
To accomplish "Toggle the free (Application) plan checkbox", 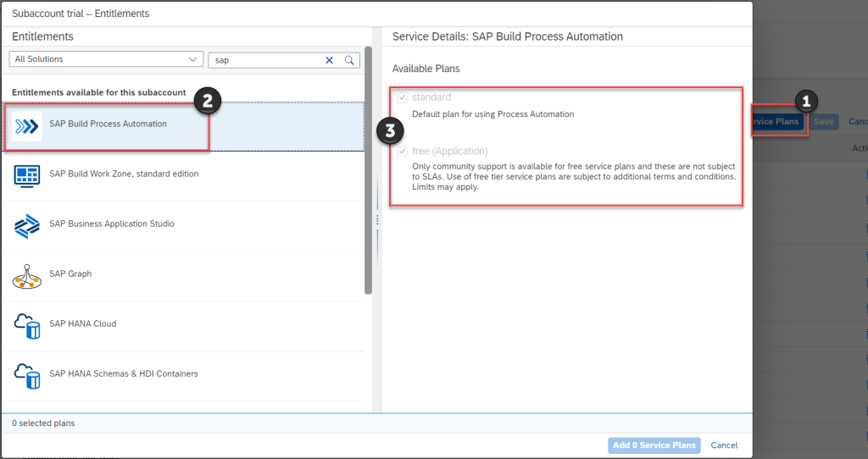I will [402, 152].
